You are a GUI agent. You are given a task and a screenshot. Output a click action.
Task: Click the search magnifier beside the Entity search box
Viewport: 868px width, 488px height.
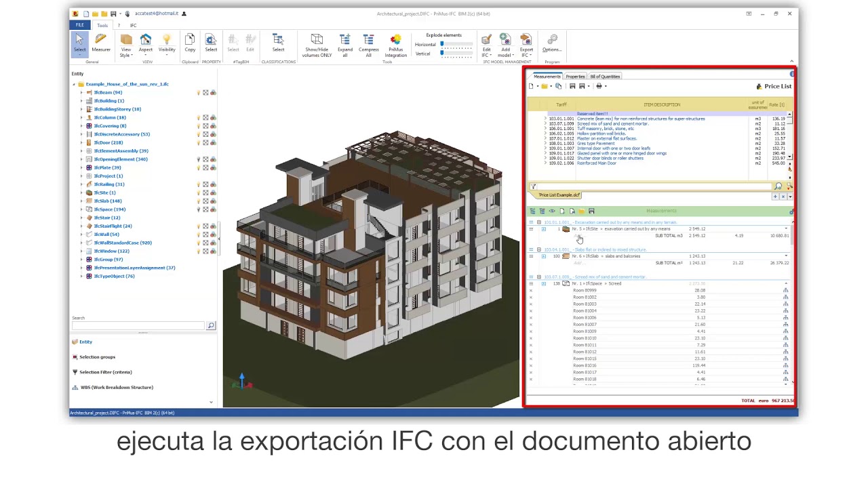click(211, 326)
